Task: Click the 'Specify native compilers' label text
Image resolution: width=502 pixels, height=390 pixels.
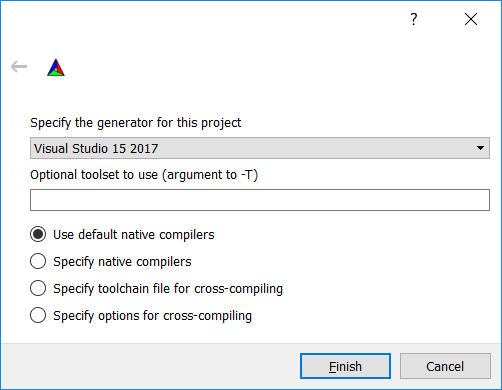Action: pos(122,262)
